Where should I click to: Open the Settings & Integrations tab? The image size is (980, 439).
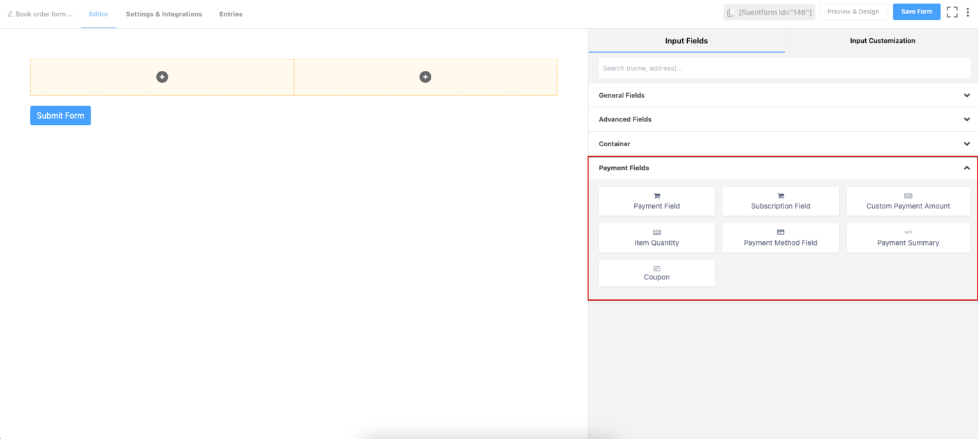[x=163, y=13]
